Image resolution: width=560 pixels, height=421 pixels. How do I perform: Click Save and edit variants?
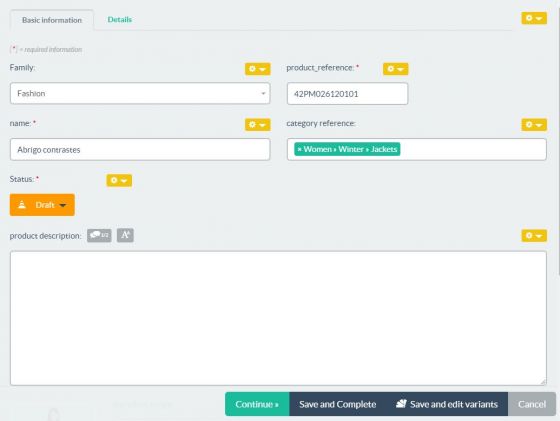pos(447,404)
